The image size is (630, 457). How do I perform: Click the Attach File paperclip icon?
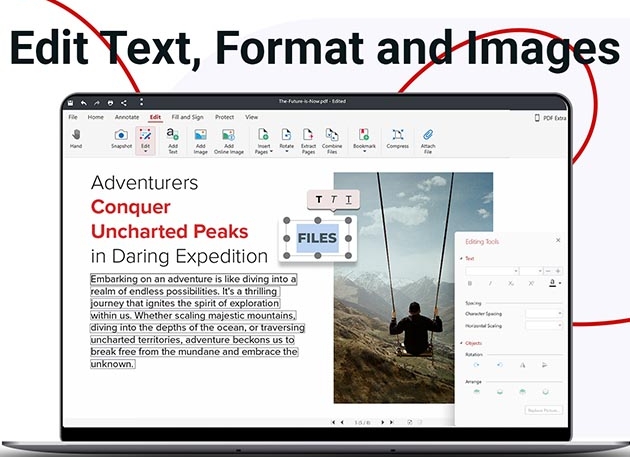click(427, 135)
